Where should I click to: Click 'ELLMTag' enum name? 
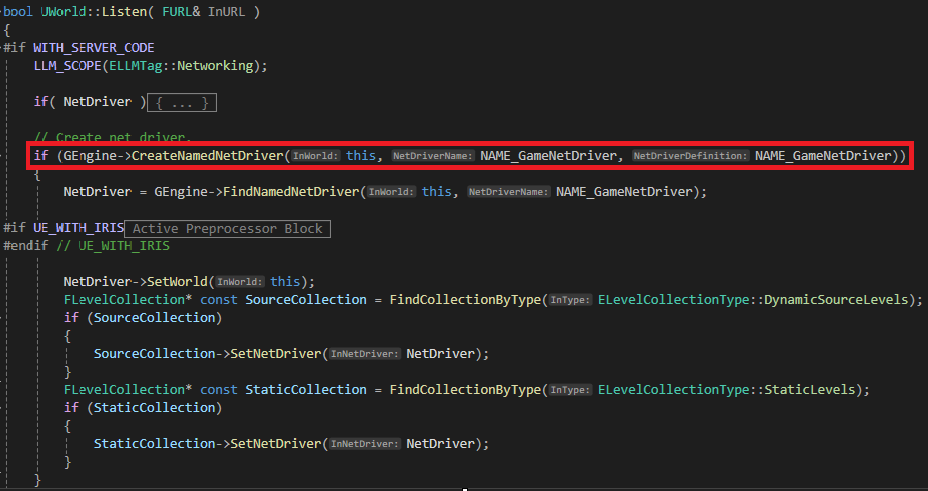136,66
